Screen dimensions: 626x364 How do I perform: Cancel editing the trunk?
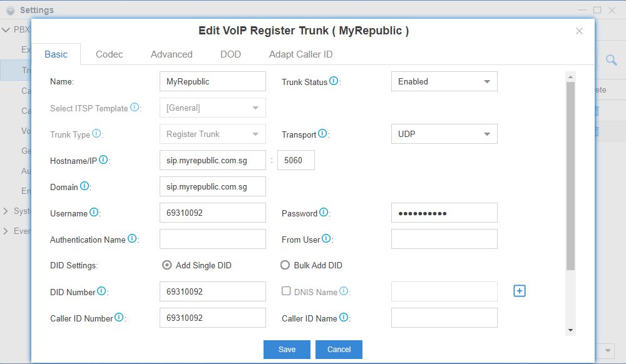pos(339,350)
